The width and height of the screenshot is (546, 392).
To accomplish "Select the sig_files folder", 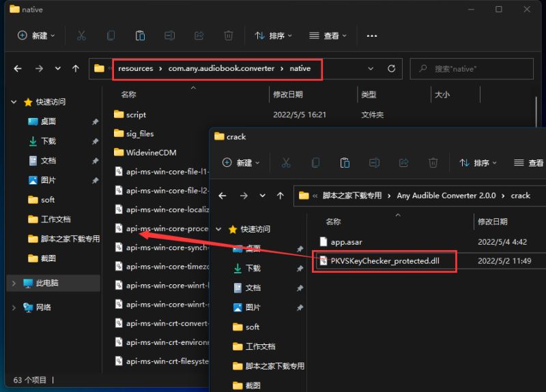I will point(134,134).
